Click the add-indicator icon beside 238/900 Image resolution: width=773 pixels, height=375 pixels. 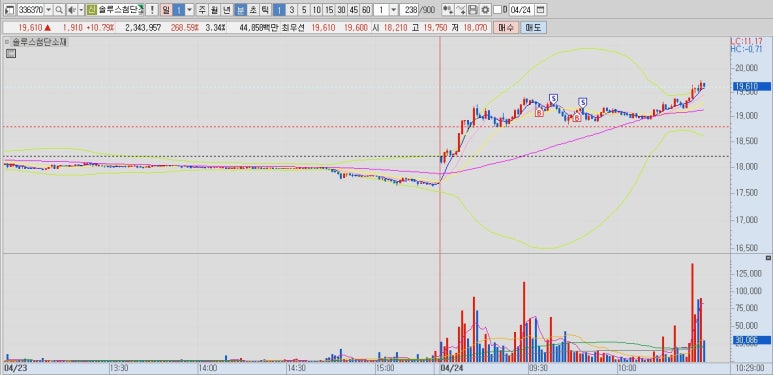pyautogui.click(x=448, y=10)
